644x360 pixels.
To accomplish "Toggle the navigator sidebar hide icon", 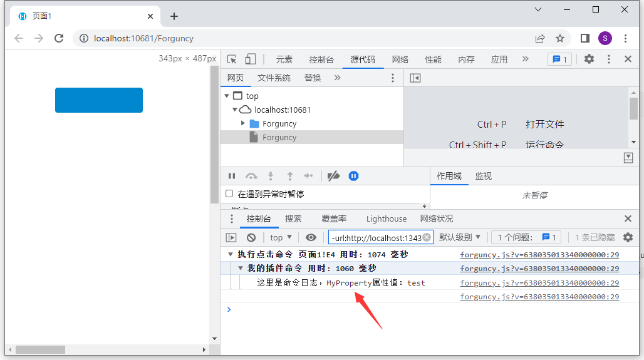I will (415, 78).
